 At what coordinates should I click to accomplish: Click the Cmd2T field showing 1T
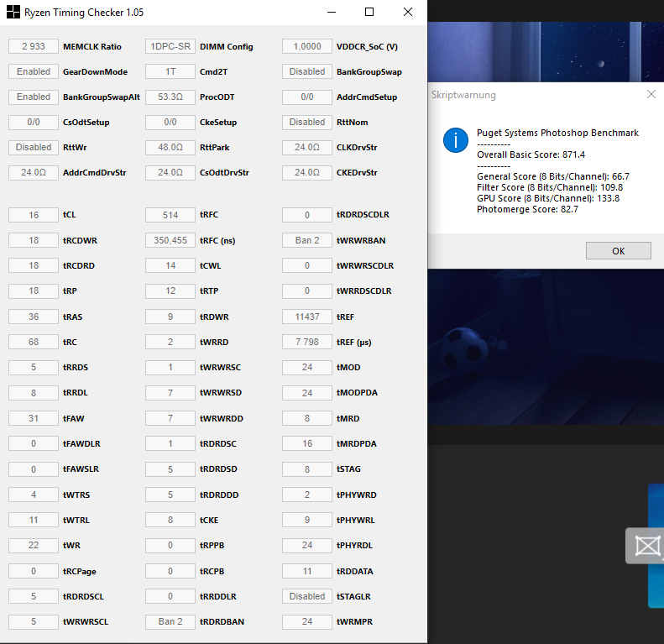(x=170, y=71)
